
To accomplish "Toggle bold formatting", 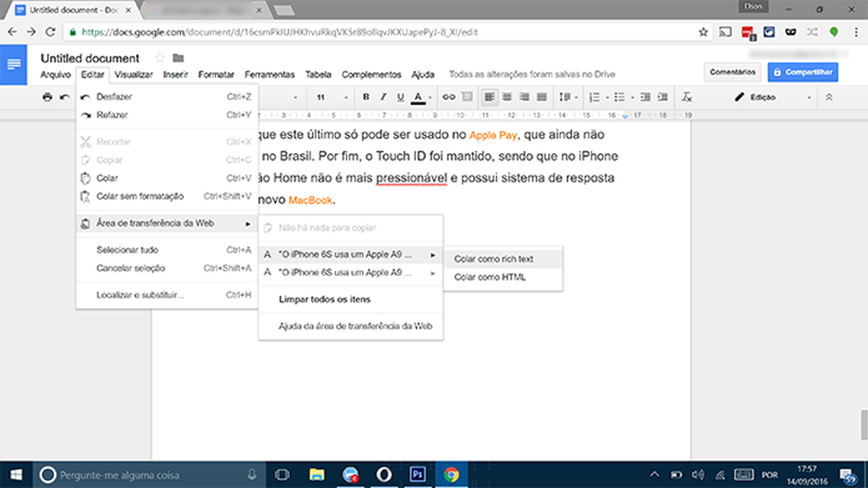I will [365, 97].
